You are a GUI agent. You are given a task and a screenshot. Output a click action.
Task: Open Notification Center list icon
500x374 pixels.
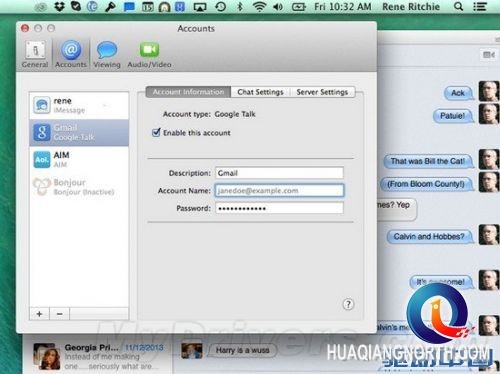480,6
